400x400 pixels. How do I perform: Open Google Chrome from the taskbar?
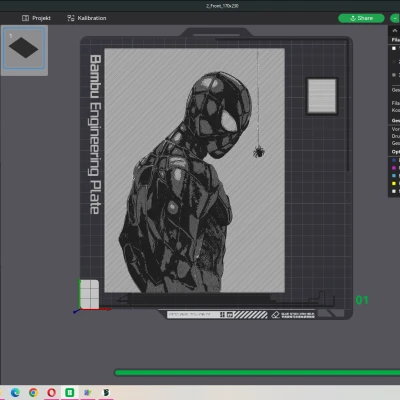pyautogui.click(x=33, y=393)
